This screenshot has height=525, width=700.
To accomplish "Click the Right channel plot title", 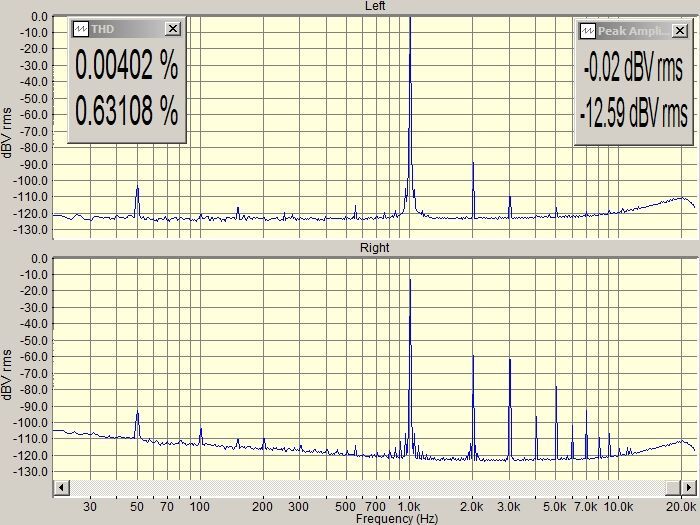I will (x=375, y=248).
